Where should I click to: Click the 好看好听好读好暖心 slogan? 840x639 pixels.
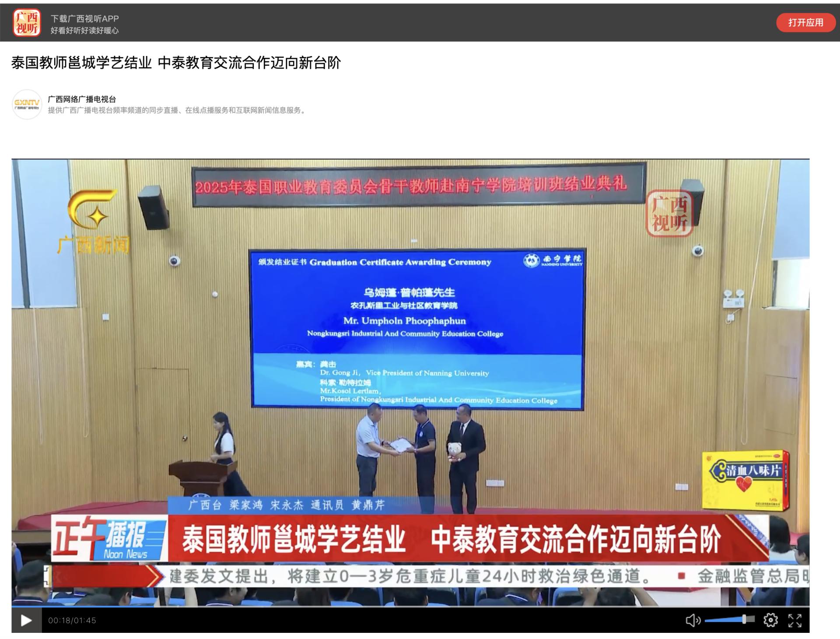pyautogui.click(x=84, y=31)
